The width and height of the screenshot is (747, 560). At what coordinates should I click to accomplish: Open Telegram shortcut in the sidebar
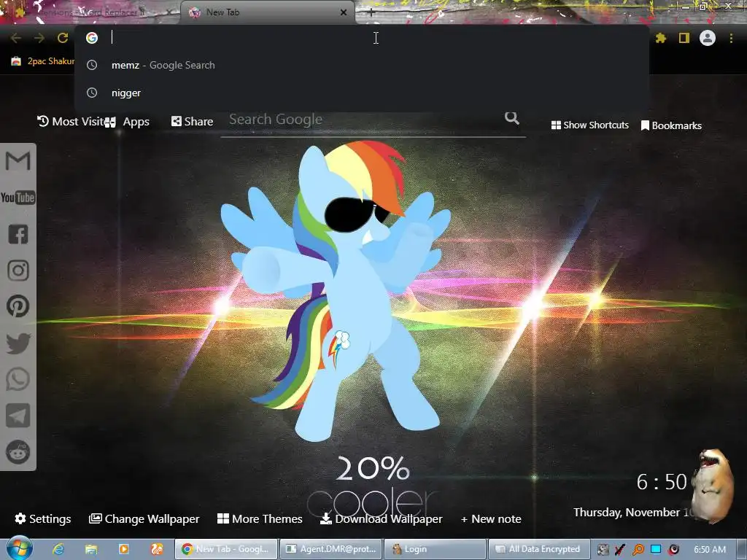tap(18, 415)
